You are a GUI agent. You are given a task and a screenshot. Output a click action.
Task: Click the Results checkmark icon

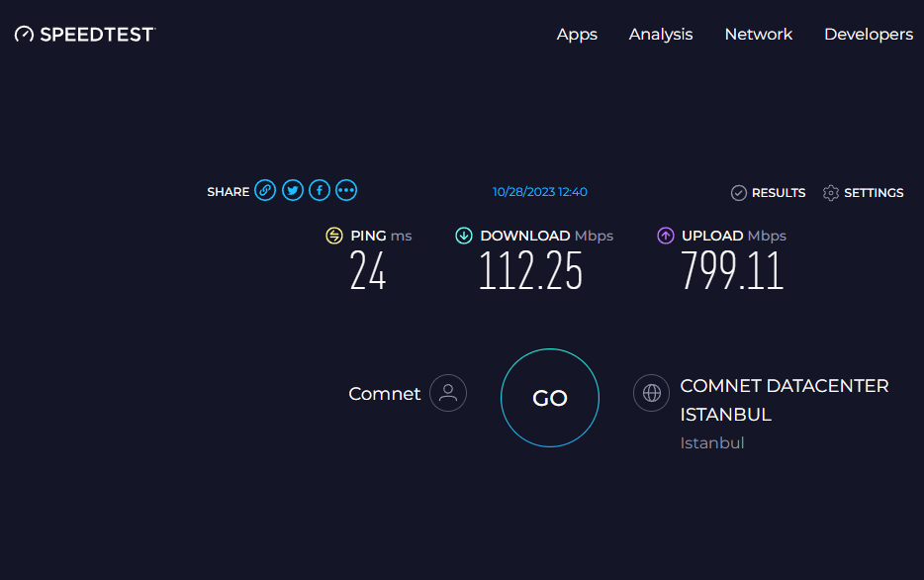coord(738,193)
